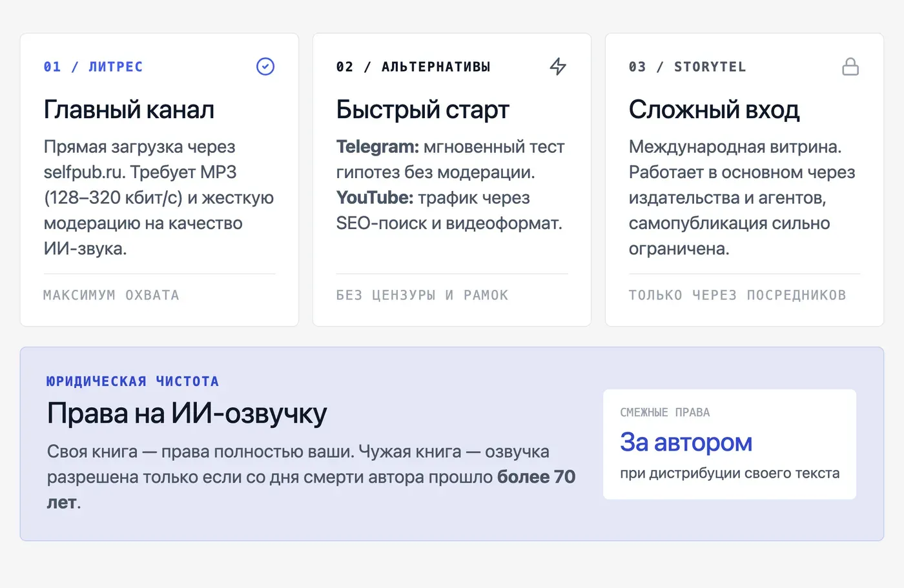Click the 'SEO-поиск и видеоформат.' line
Screen dimensions: 904x588
point(449,223)
